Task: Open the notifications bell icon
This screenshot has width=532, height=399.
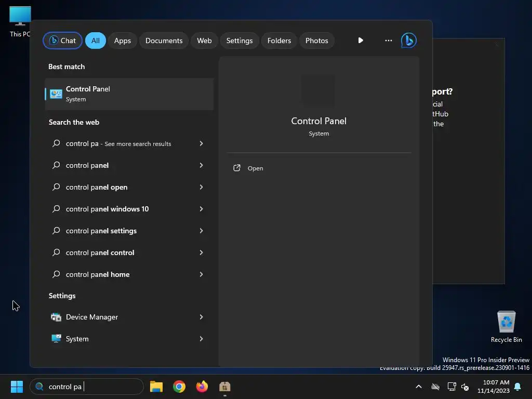Action: click(518, 387)
